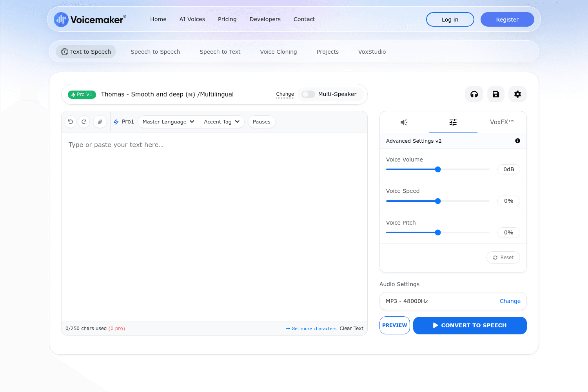Screen dimensions: 588x392
Task: Click into the text input area
Action: [x=214, y=227]
